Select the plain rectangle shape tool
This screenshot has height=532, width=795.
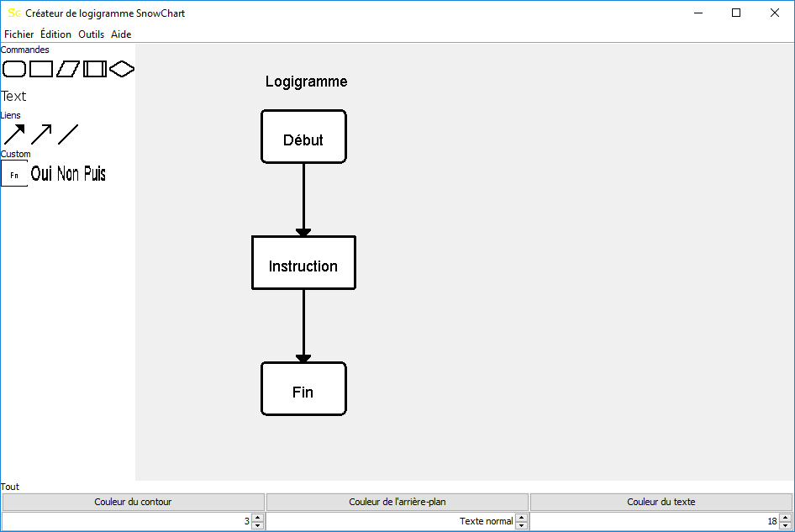click(x=41, y=69)
